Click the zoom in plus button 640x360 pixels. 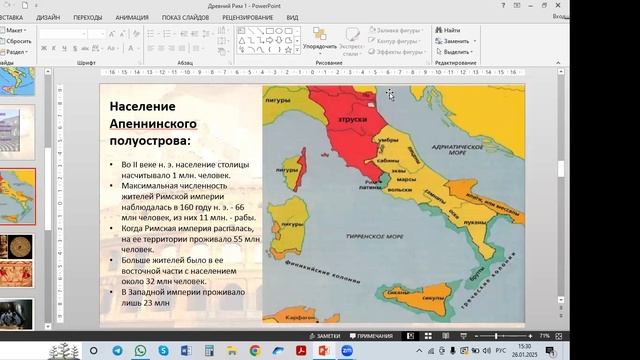530,336
